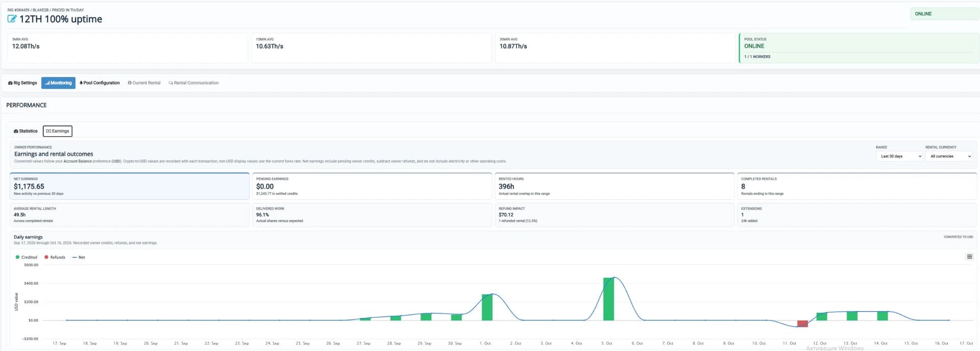Toggle the Refunds series in chart legend

tap(55, 257)
